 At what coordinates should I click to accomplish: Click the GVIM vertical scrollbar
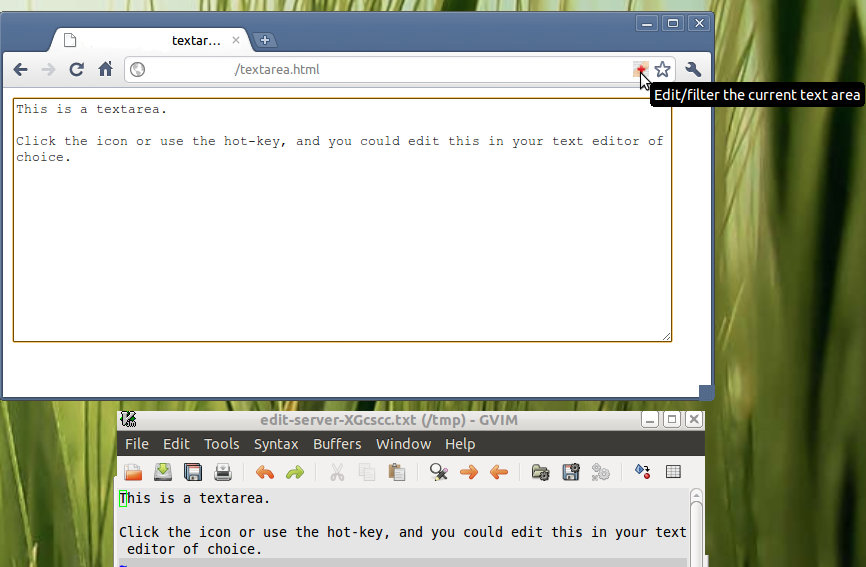(696, 527)
